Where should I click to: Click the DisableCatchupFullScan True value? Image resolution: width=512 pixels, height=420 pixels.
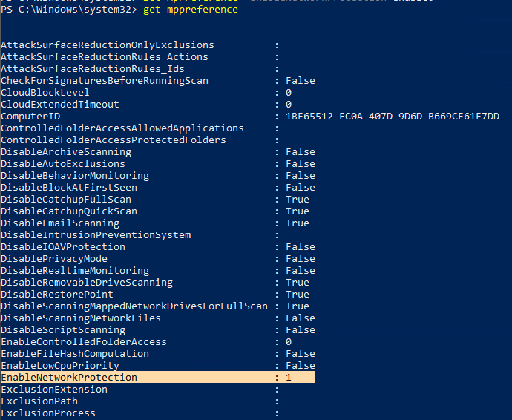298,200
